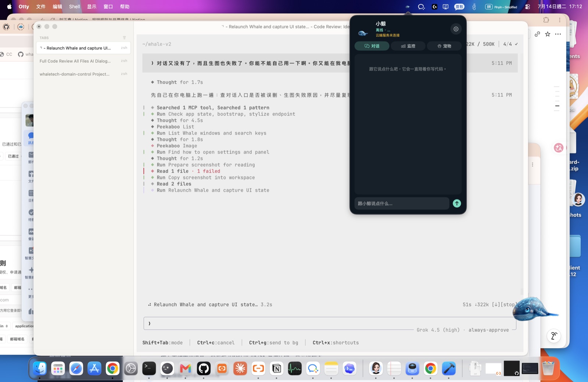
Task: Open macOS Control Center
Action: click(528, 7)
